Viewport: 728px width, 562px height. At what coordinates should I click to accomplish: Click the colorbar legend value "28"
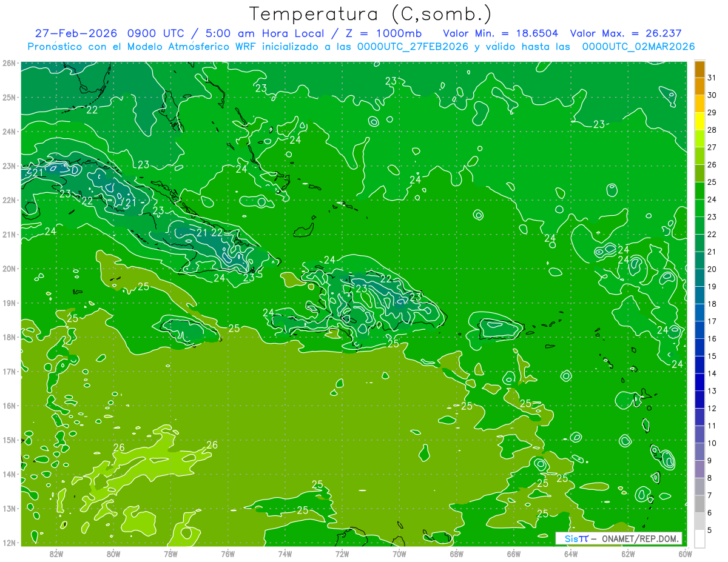click(x=712, y=130)
